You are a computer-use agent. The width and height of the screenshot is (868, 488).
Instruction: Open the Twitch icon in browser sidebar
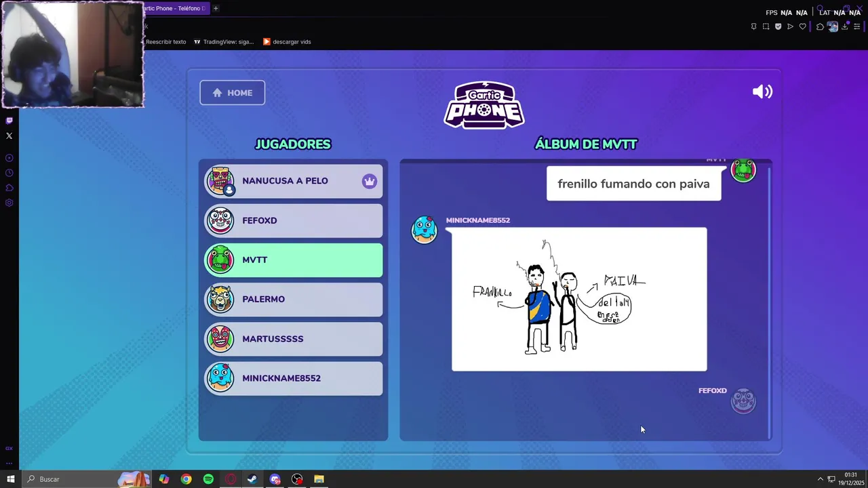[x=9, y=121]
